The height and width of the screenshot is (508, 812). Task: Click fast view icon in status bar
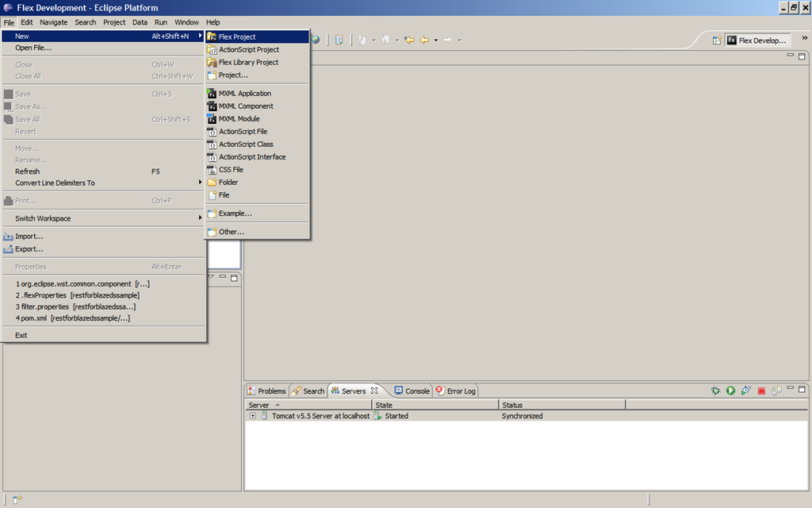[17, 499]
